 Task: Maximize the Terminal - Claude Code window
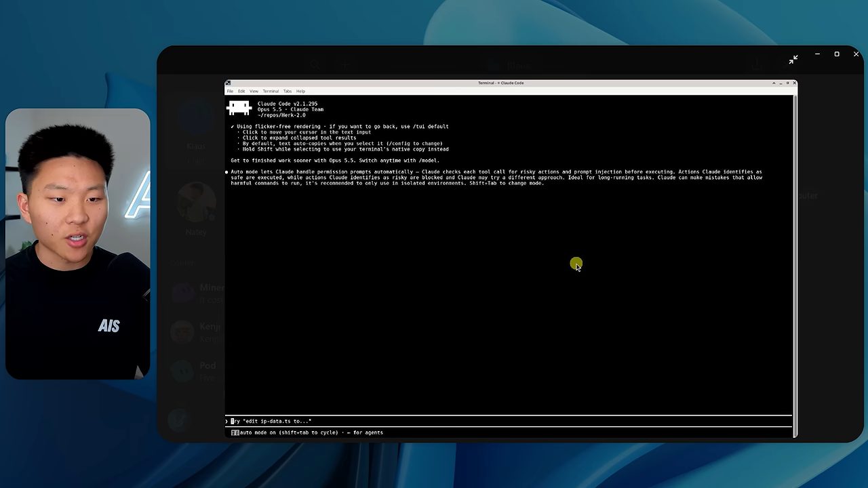point(787,83)
